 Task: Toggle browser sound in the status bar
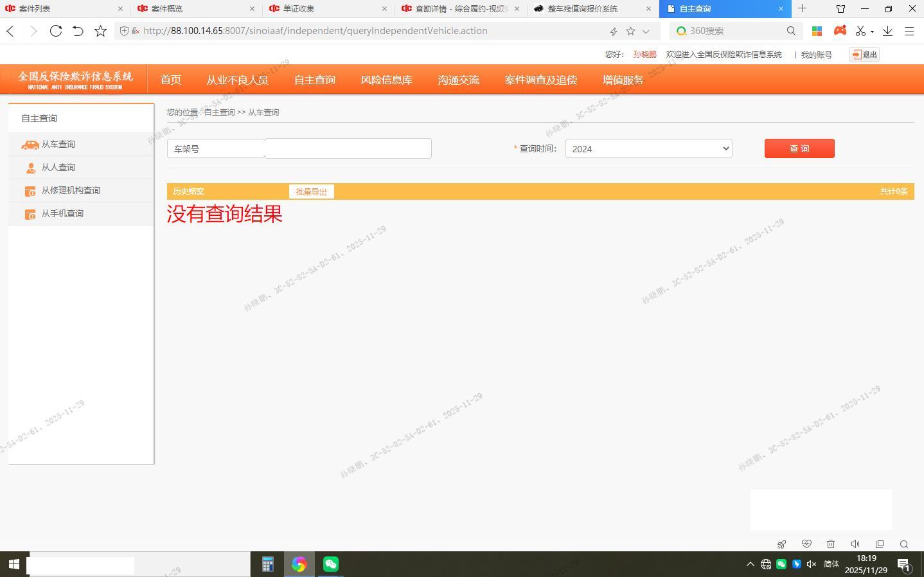tap(855, 544)
